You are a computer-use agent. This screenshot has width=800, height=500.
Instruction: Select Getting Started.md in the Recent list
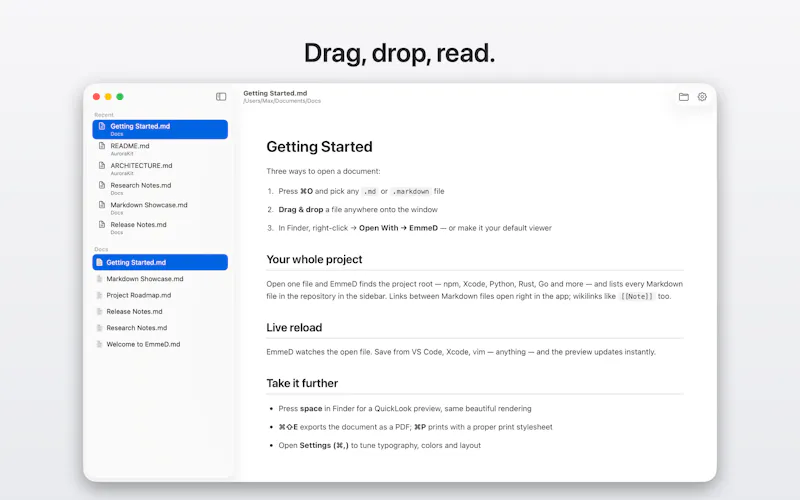160,129
